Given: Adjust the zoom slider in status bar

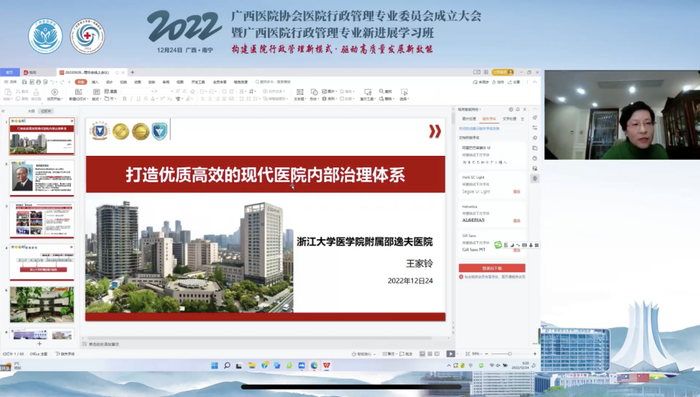Looking at the screenshot, I should click(x=510, y=354).
